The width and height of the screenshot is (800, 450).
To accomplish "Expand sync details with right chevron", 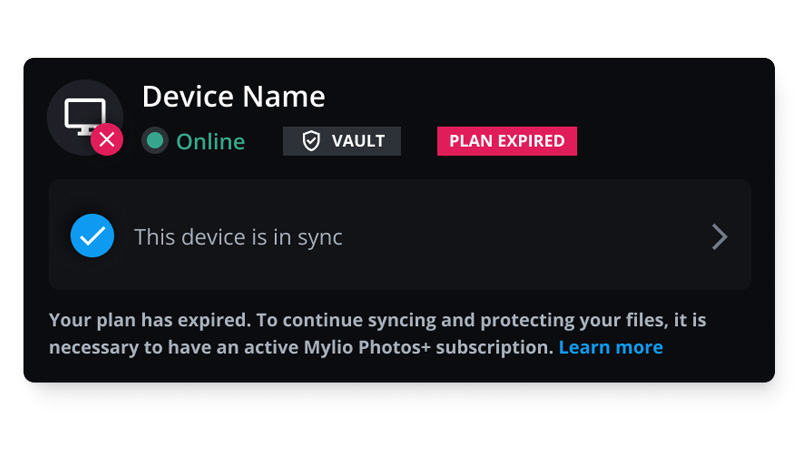I will [719, 237].
